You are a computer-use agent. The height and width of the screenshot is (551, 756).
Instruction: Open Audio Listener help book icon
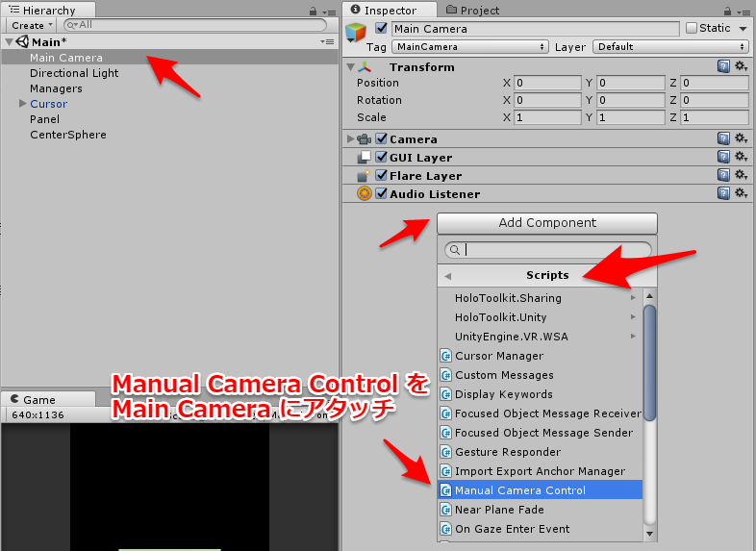[x=723, y=194]
